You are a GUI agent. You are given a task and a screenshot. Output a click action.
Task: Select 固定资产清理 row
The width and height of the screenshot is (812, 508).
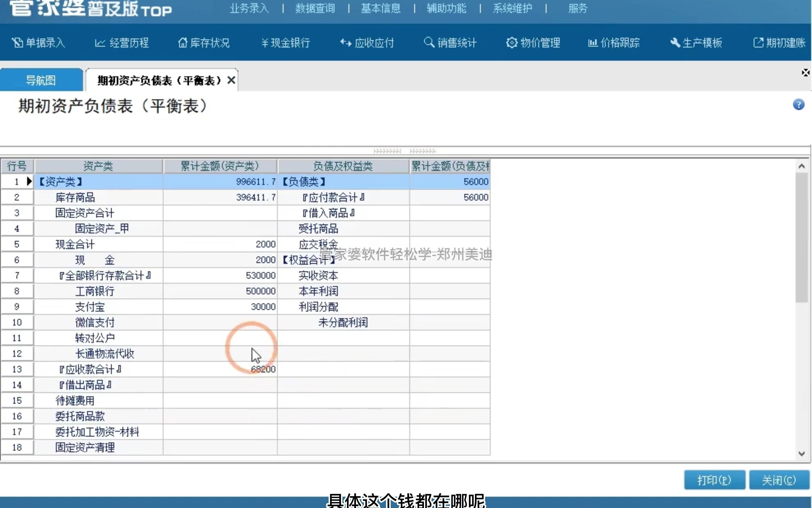98,447
